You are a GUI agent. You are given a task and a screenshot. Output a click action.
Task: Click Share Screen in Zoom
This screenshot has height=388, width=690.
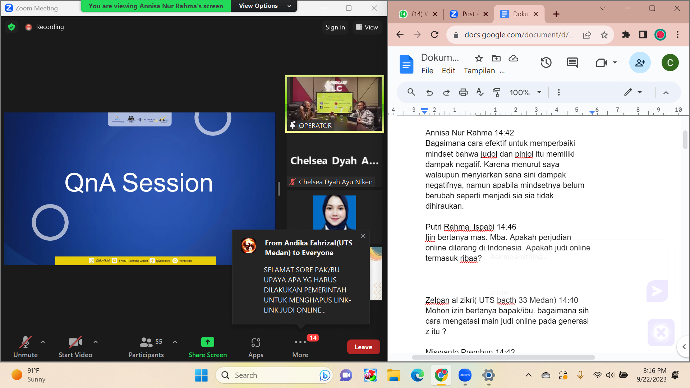point(208,346)
